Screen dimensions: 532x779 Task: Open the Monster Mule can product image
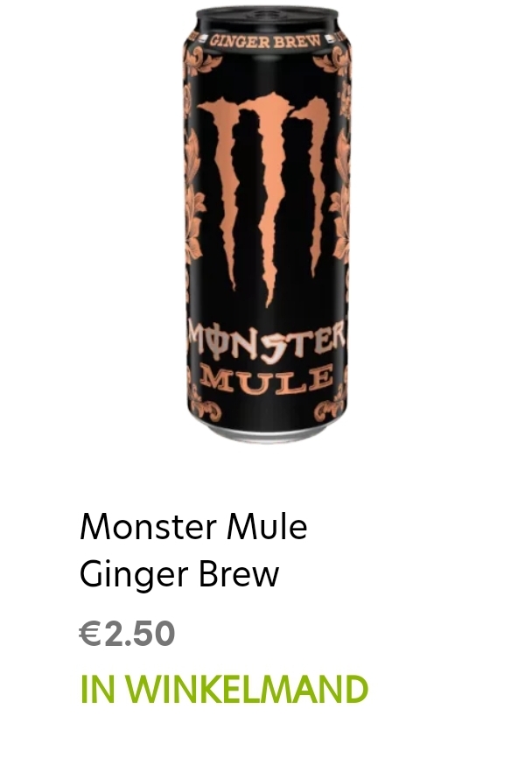(x=267, y=225)
